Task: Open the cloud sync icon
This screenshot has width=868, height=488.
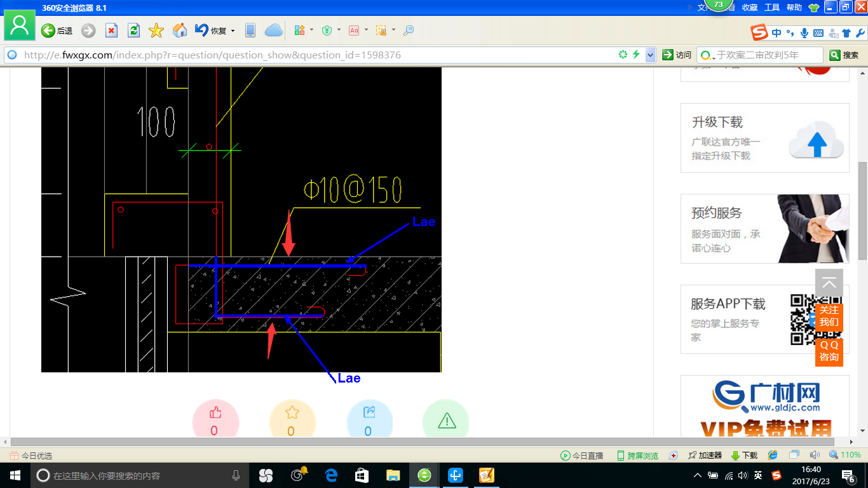Action: [273, 30]
